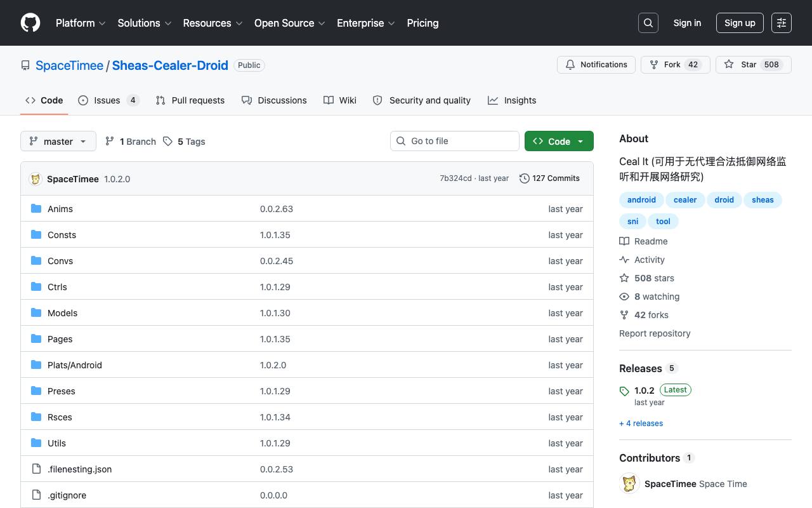Click the Utils folder icon

tap(36, 443)
